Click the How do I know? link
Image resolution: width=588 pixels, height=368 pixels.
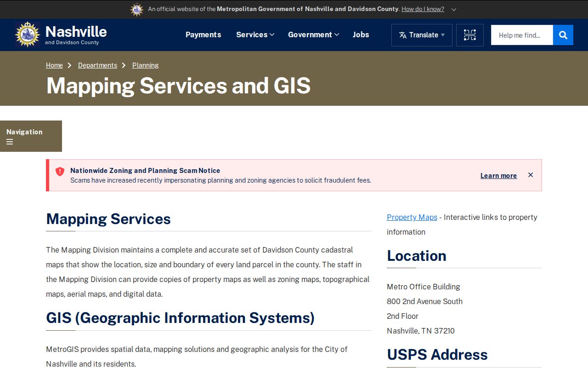(423, 9)
